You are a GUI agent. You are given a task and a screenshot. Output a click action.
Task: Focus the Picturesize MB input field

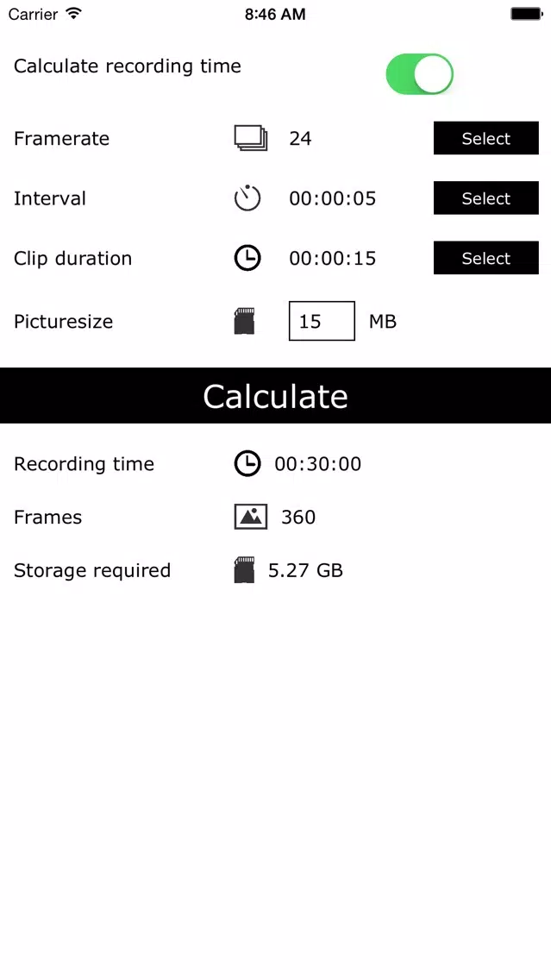[x=322, y=321]
